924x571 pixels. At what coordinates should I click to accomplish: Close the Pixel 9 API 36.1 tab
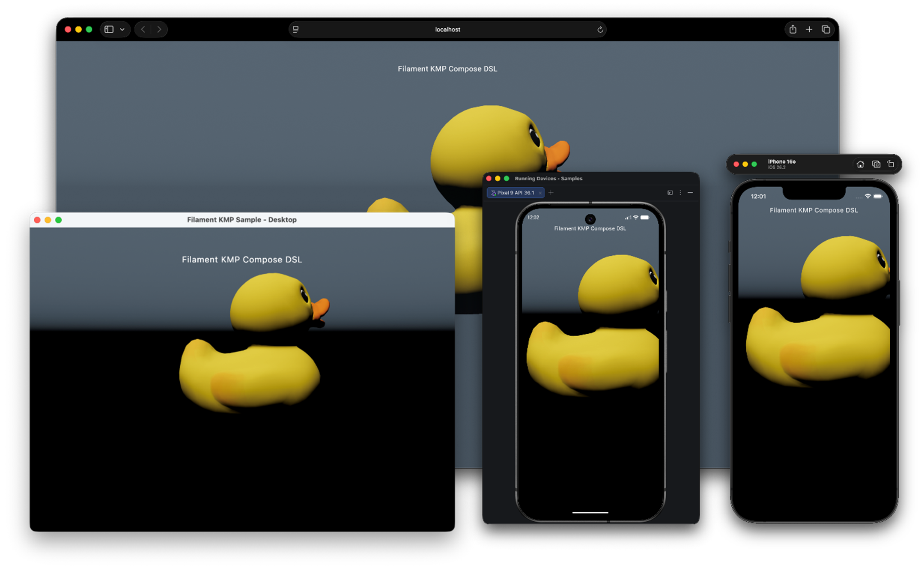(x=540, y=193)
